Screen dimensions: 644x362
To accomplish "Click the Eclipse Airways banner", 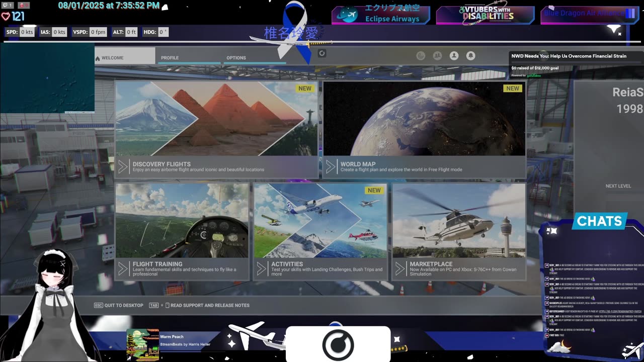I will 381,15.
